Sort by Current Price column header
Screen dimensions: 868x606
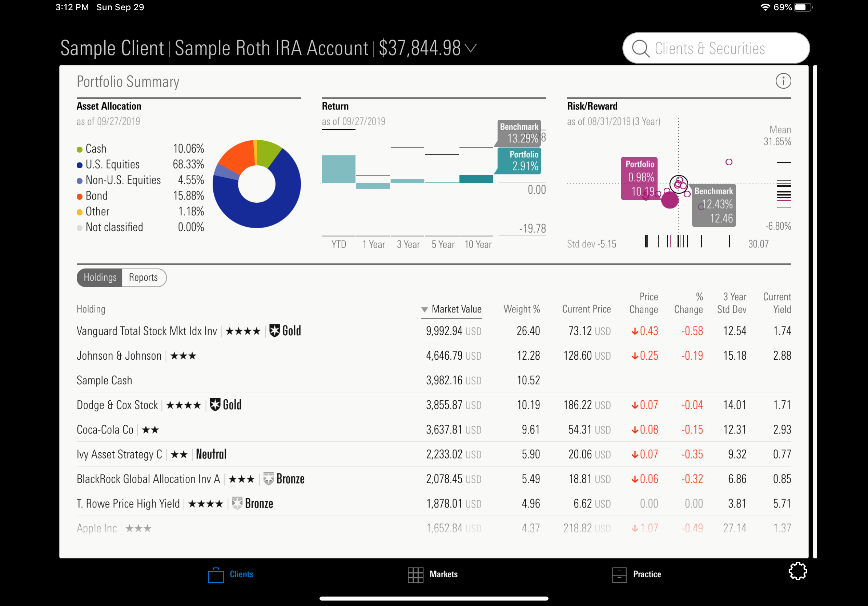[586, 310]
